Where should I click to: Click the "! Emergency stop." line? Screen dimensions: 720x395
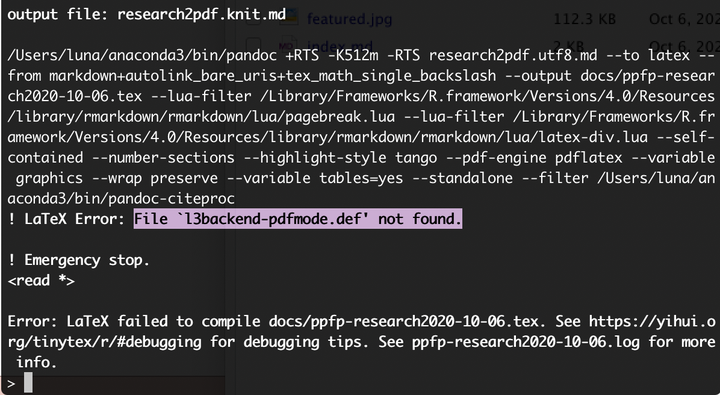[x=79, y=260]
